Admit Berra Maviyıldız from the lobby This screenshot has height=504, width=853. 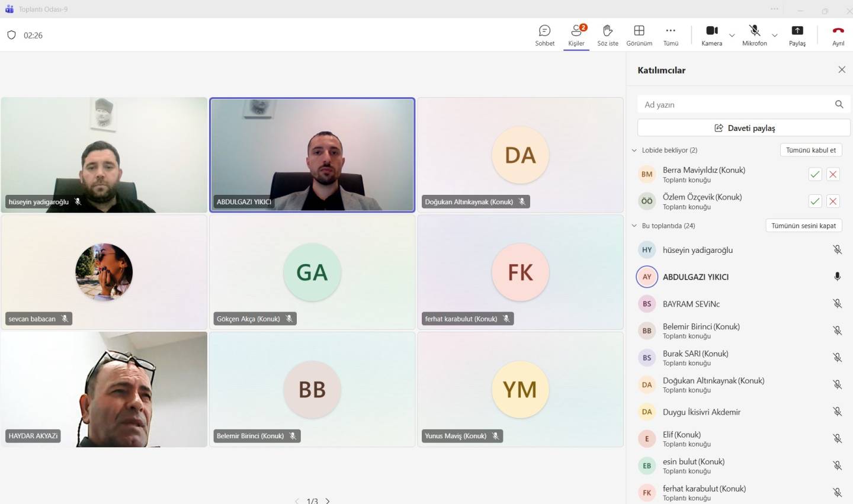(x=815, y=174)
